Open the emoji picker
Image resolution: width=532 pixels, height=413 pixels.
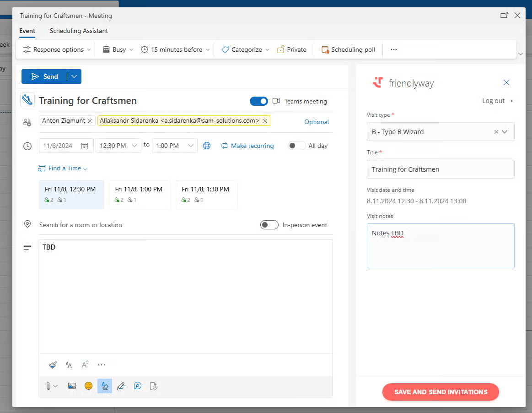(x=88, y=386)
